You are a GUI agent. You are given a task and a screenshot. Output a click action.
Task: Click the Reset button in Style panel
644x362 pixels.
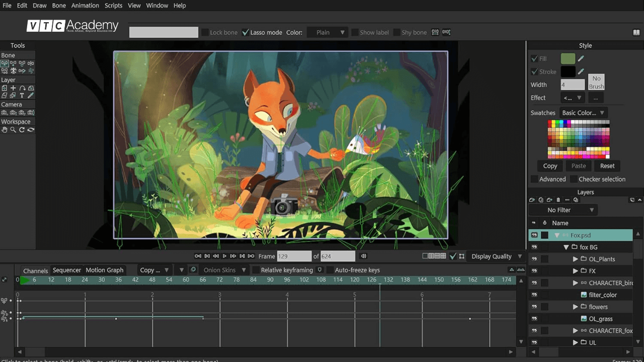607,166
